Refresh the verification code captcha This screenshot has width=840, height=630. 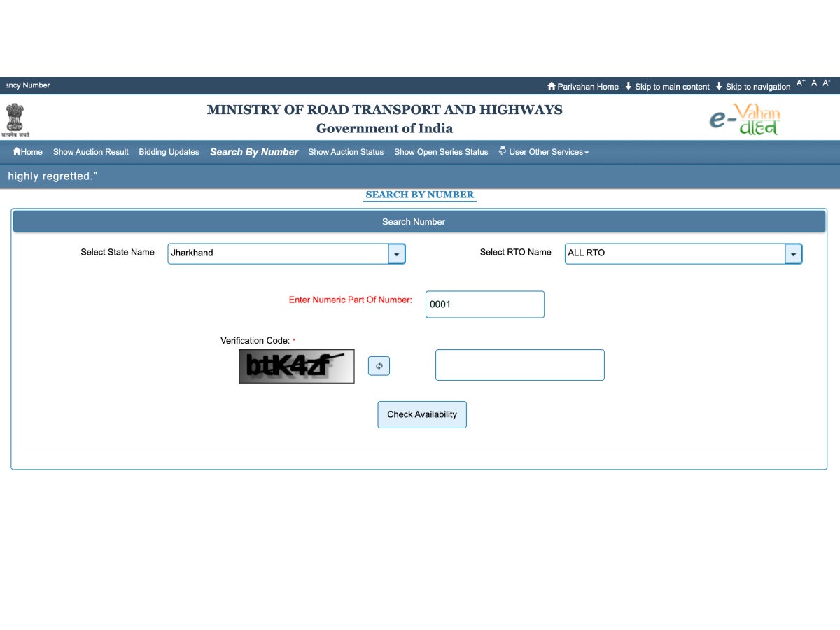pos(379,365)
